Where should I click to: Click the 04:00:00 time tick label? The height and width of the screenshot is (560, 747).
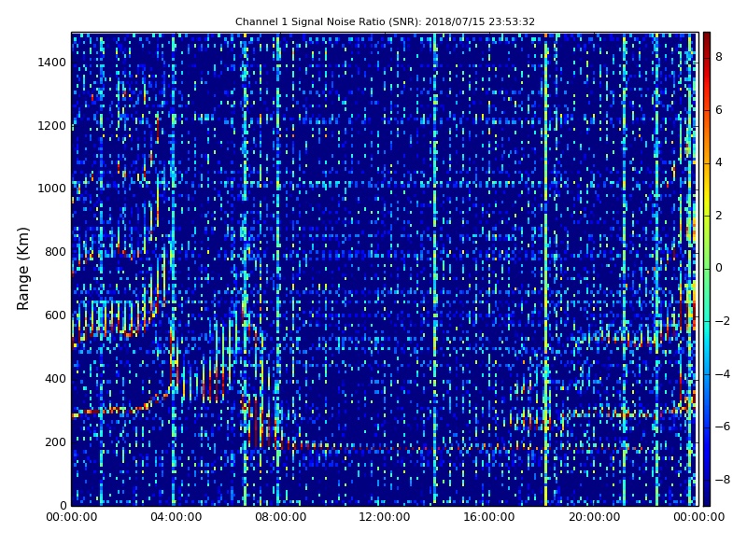(176, 517)
